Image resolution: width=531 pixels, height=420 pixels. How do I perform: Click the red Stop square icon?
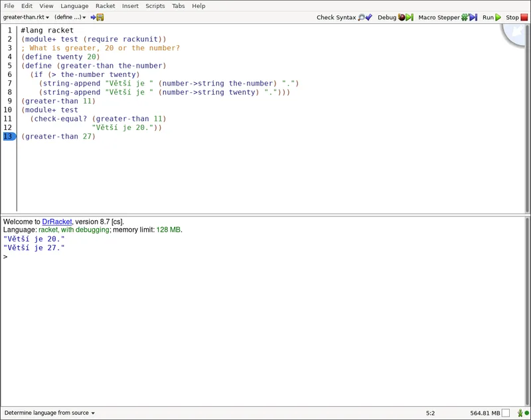pyautogui.click(x=524, y=17)
